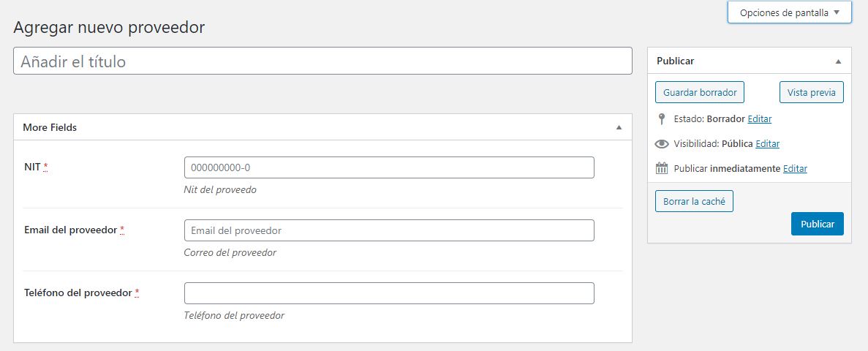868x351 pixels.
Task: Click Editar link next to Visibilidad Pública
Action: (x=767, y=144)
